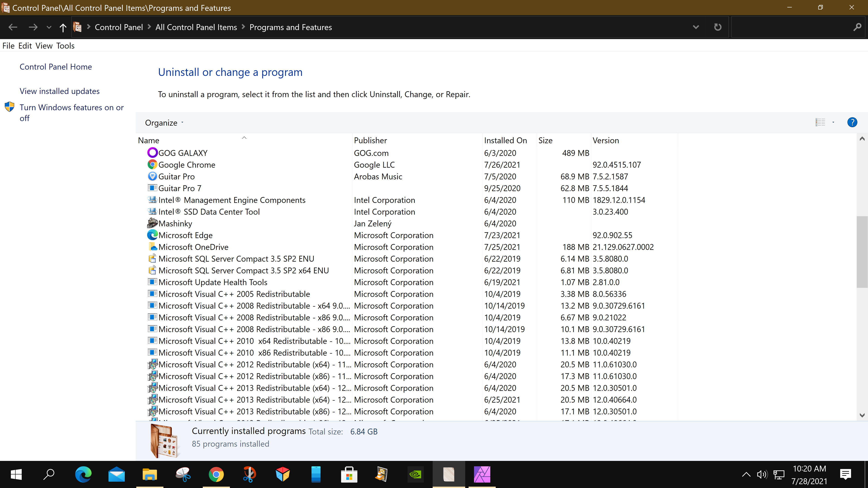Sort the list by Name column

[244, 141]
